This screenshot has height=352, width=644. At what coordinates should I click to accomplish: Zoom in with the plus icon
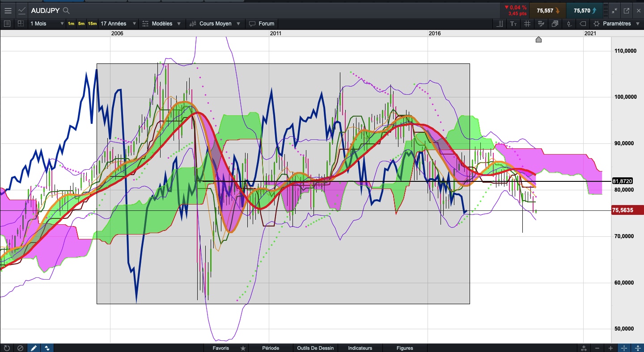610,348
